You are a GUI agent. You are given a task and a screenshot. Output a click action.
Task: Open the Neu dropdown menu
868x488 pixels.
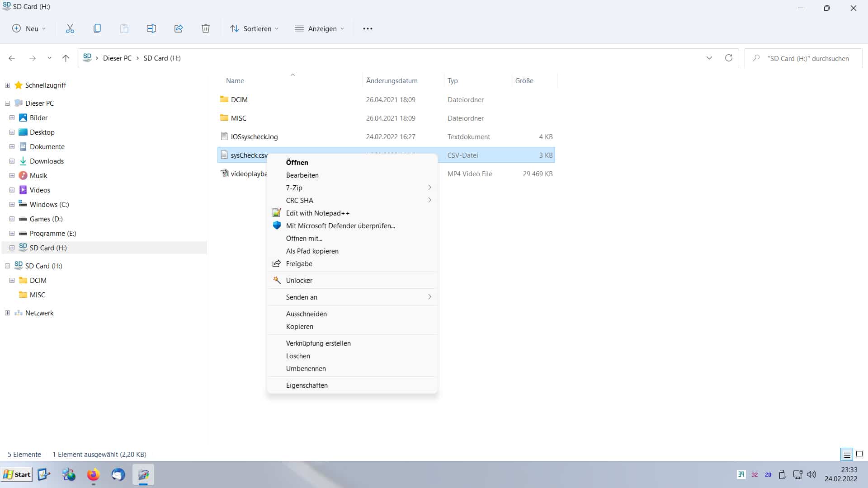pyautogui.click(x=28, y=28)
